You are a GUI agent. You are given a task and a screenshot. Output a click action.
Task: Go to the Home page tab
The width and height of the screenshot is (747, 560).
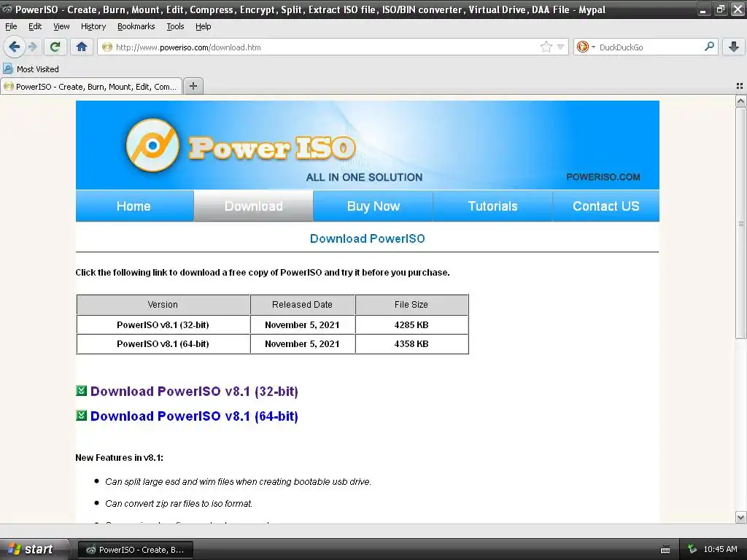(x=134, y=206)
